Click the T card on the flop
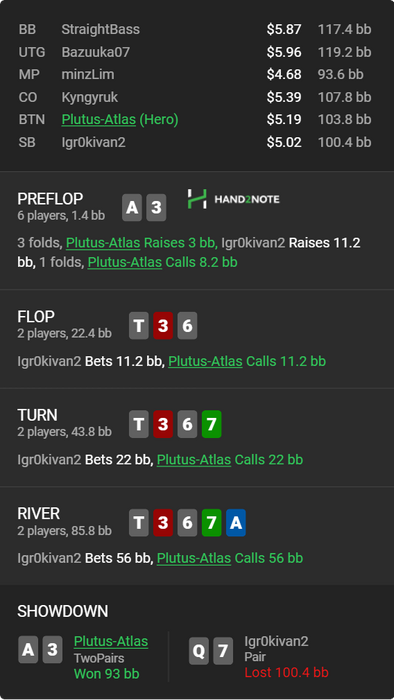394x700 pixels. tap(139, 326)
